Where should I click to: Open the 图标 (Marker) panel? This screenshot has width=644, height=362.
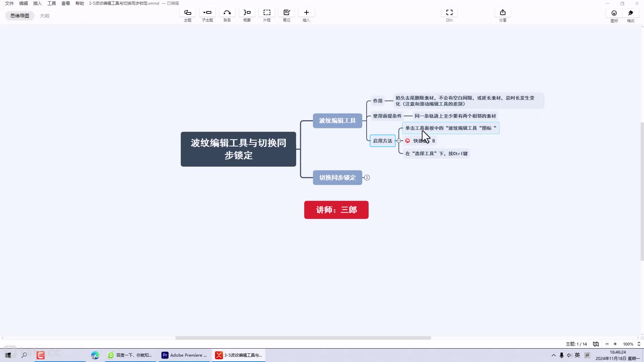[614, 13]
